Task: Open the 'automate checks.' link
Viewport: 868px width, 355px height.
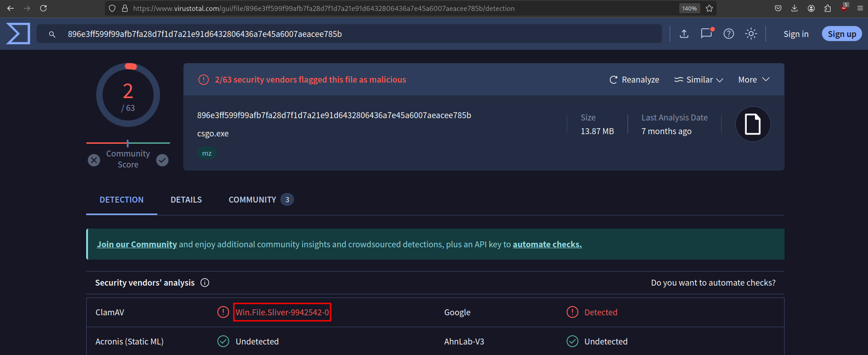Action: click(547, 244)
